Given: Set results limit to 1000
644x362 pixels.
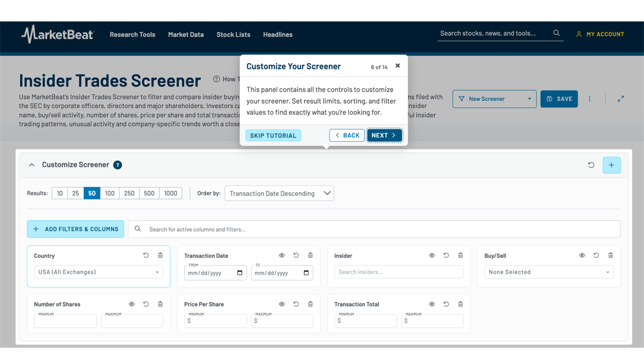Looking at the screenshot, I should click(171, 193).
